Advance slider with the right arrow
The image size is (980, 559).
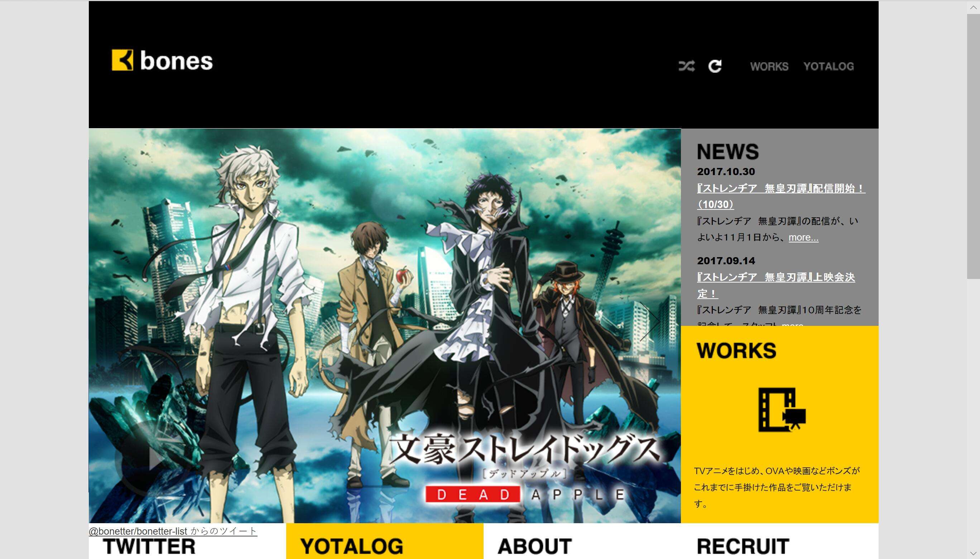(650, 321)
